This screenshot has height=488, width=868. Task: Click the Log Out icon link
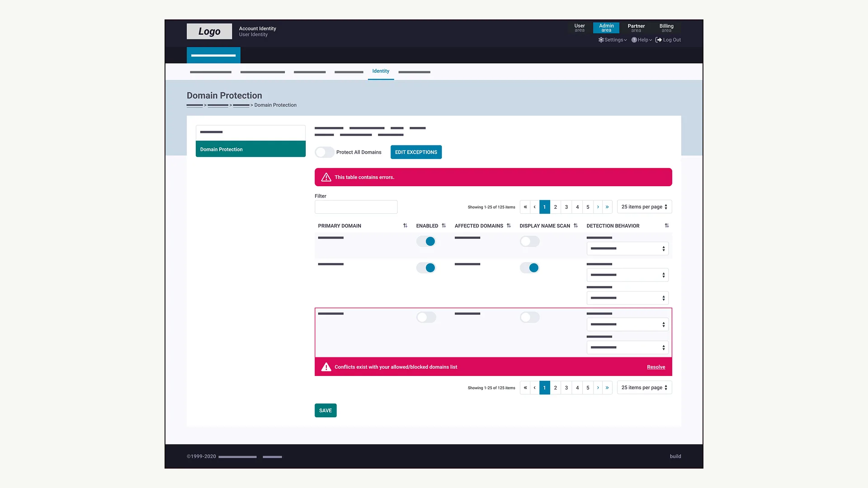pos(668,40)
